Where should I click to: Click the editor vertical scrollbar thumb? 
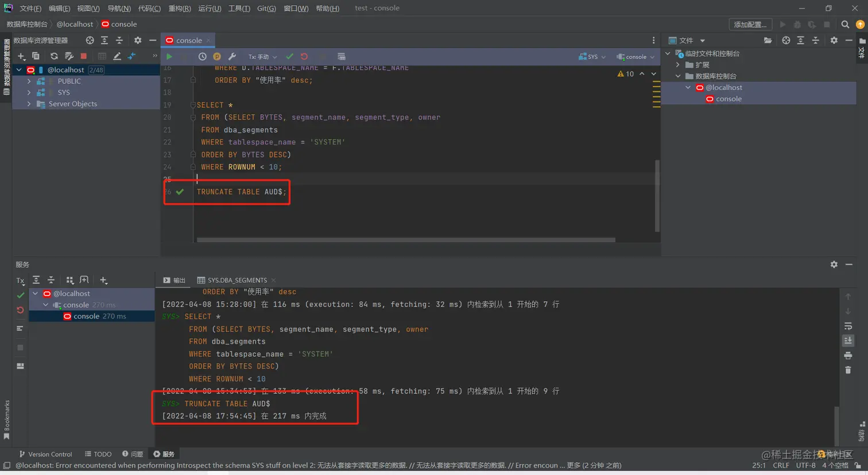(657, 196)
